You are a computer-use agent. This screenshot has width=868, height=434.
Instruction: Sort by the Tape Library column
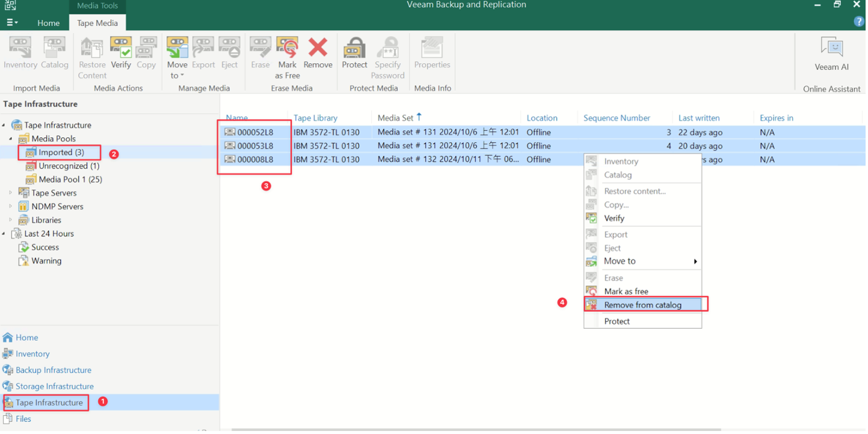click(x=315, y=118)
